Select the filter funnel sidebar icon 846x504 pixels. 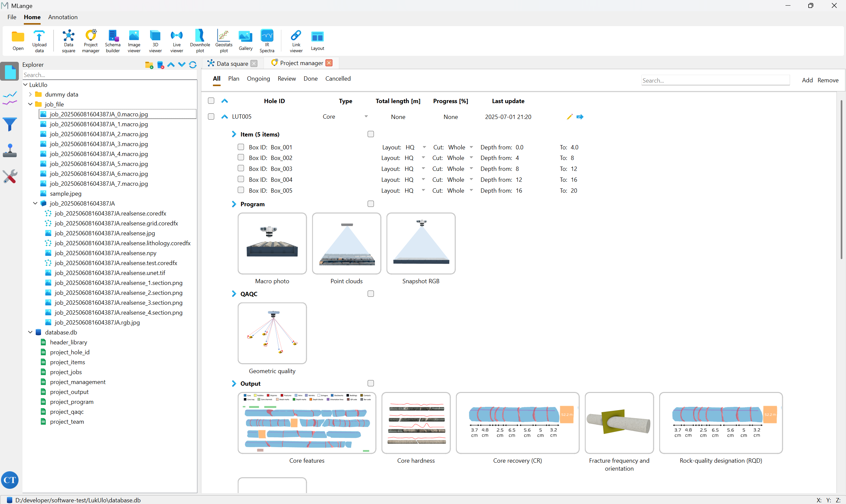tap(10, 124)
